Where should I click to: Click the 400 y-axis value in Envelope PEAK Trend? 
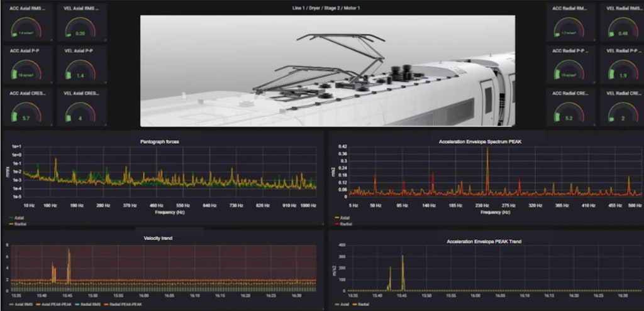click(x=342, y=246)
